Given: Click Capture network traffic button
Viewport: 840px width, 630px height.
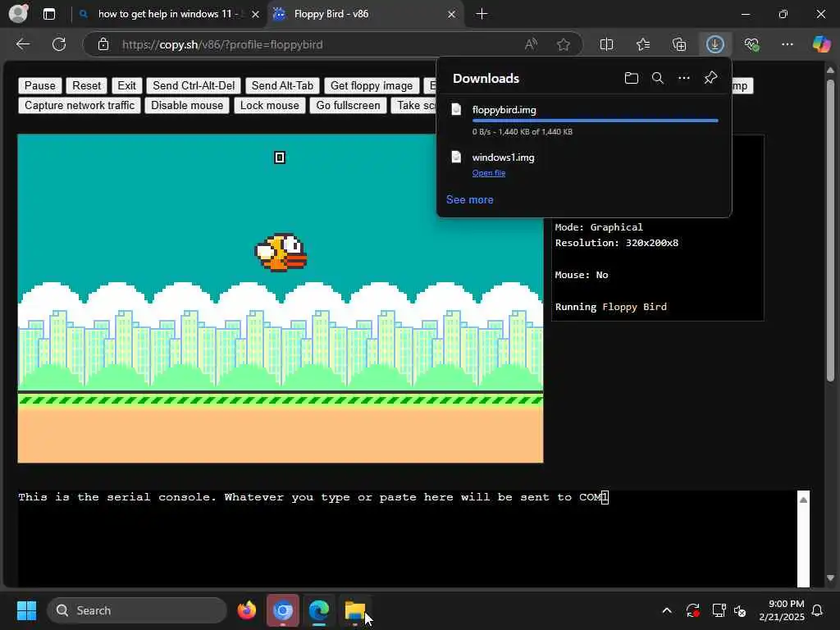Looking at the screenshot, I should click(80, 106).
